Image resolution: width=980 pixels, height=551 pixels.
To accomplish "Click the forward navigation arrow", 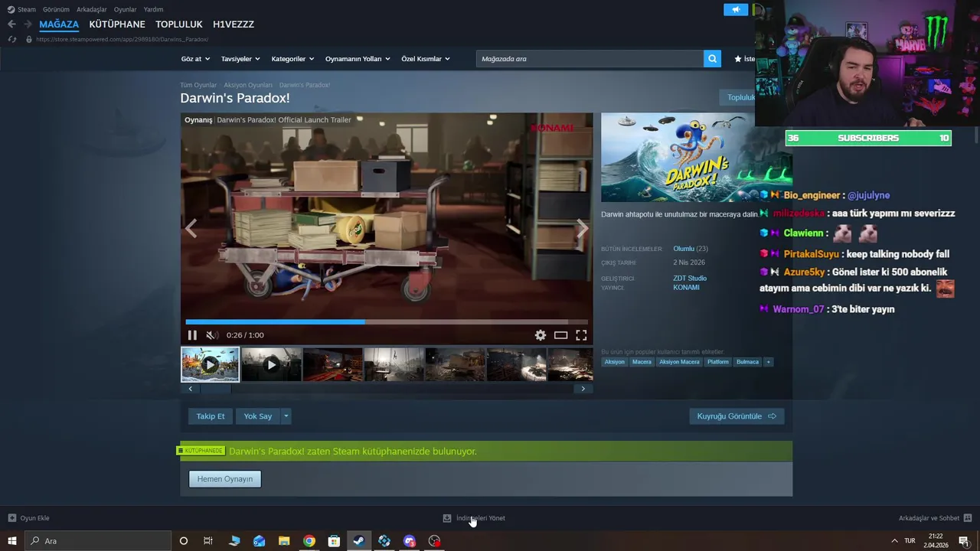I will point(28,24).
